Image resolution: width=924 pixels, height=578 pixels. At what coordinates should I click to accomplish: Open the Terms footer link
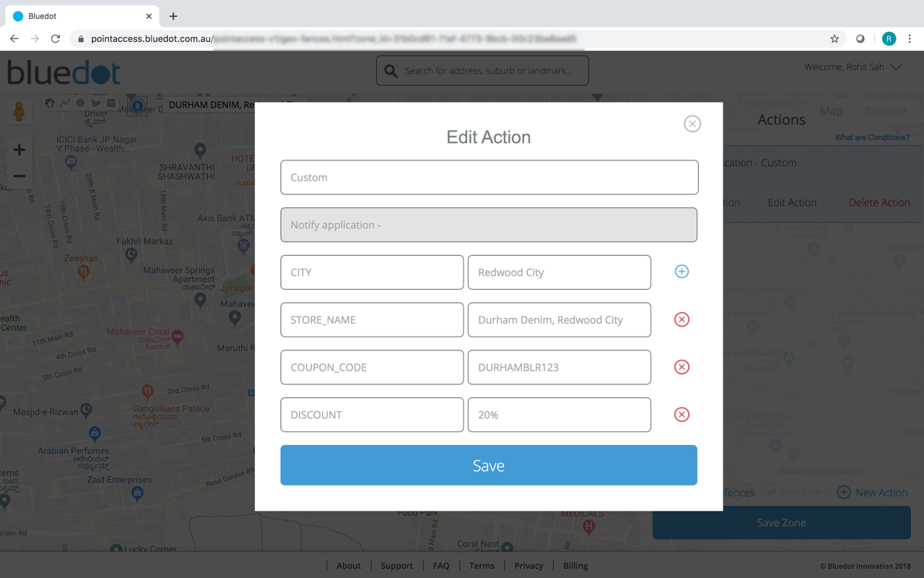coord(481,566)
